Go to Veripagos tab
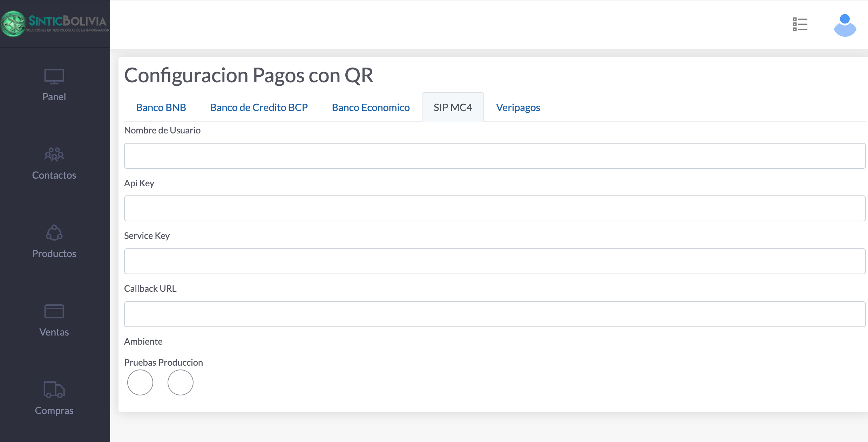868x442 pixels. click(x=518, y=108)
